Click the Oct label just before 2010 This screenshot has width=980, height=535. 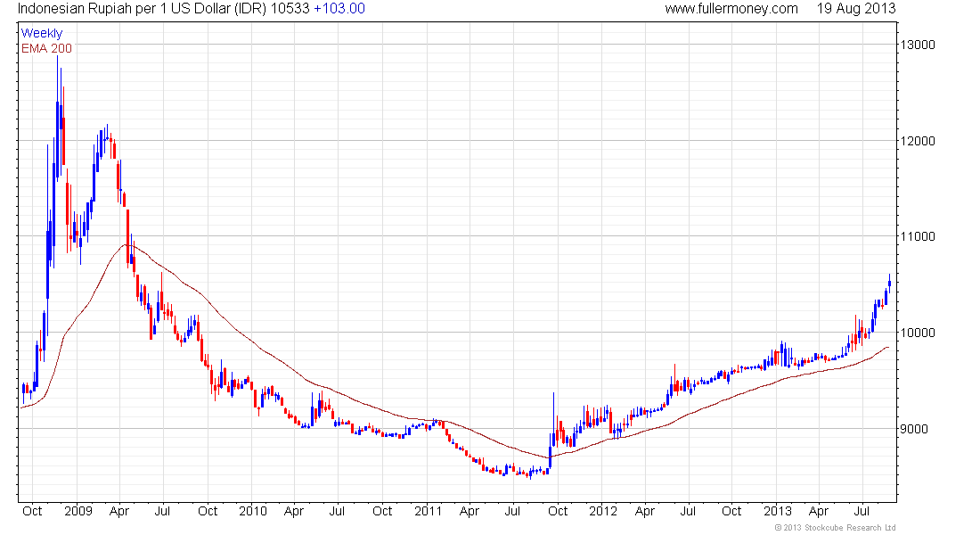[x=208, y=511]
